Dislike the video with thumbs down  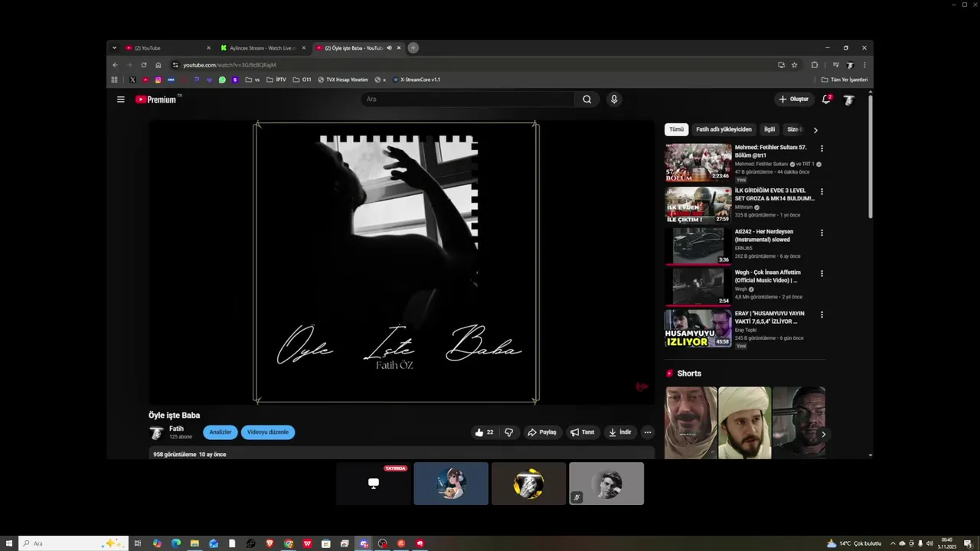508,432
